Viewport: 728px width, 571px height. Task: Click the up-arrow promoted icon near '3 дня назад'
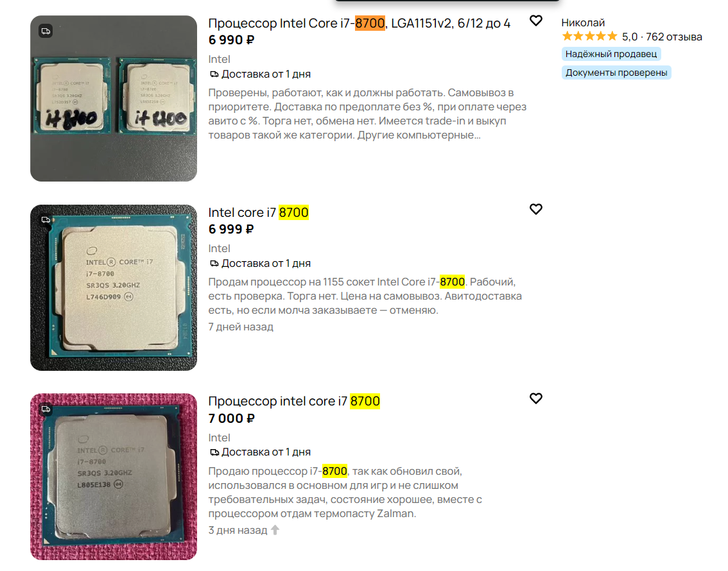pos(275,530)
